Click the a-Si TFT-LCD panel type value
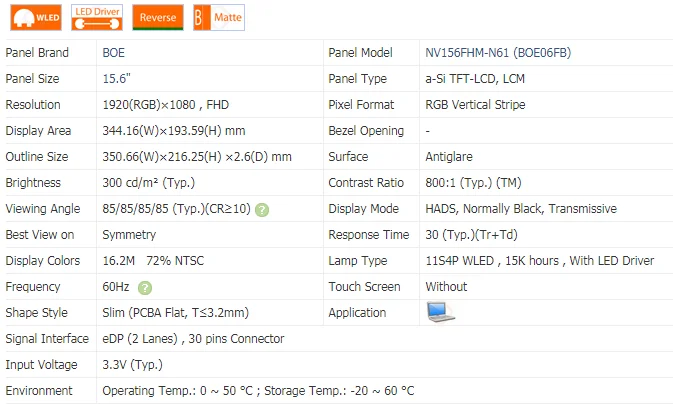Image resolution: width=673 pixels, height=408 pixels. coord(477,79)
